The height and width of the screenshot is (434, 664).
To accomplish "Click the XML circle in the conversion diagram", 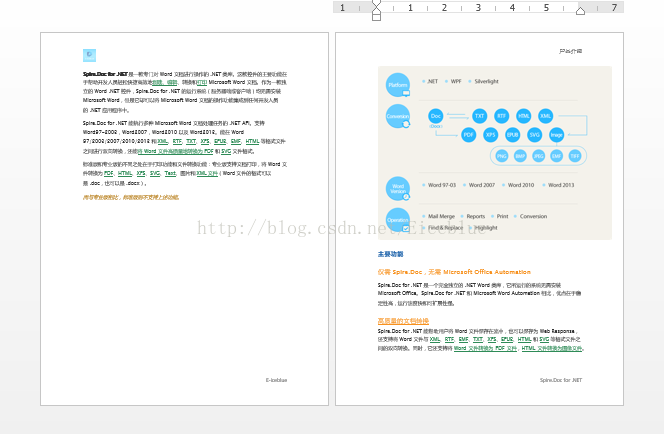I will [x=545, y=116].
